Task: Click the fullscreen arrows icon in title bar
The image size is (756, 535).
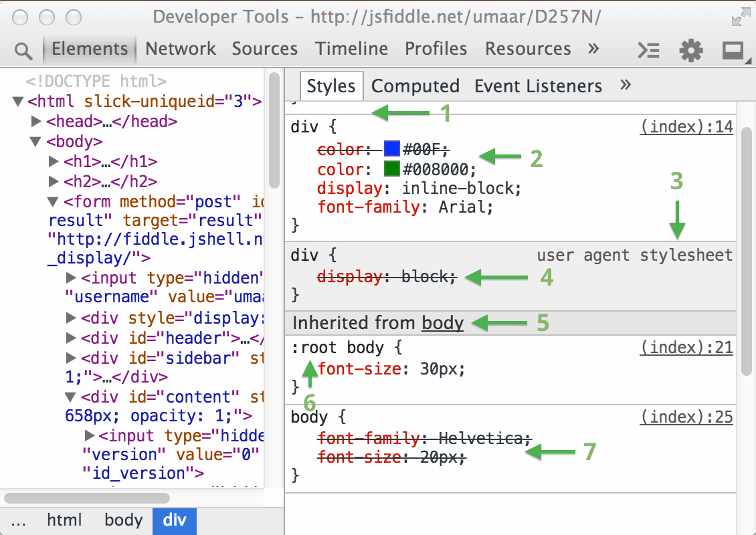Action: 741,17
